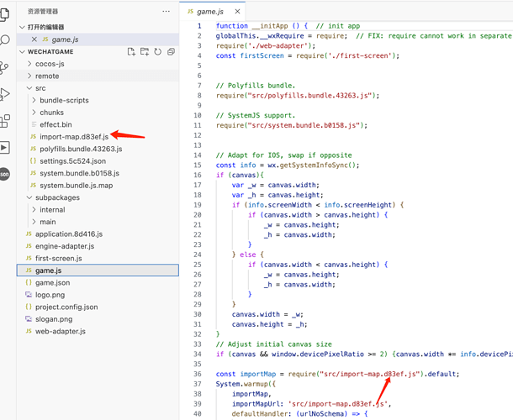Click 'importMapUrl' on line 39
The height and width of the screenshot is (420, 513).
(256, 404)
